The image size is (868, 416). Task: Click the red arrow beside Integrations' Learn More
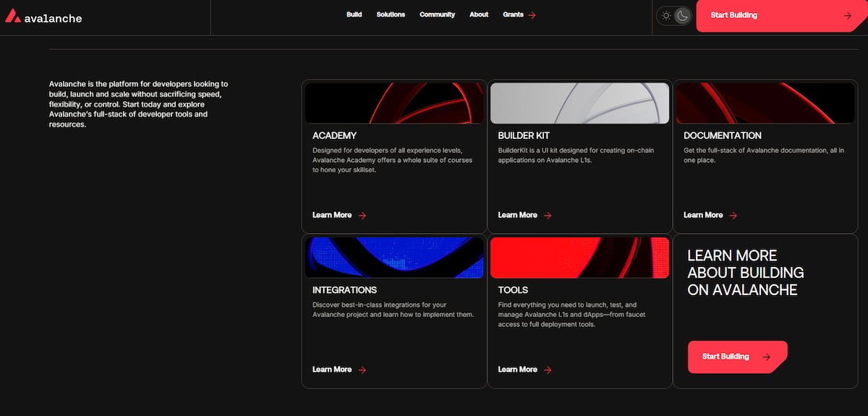click(x=362, y=370)
